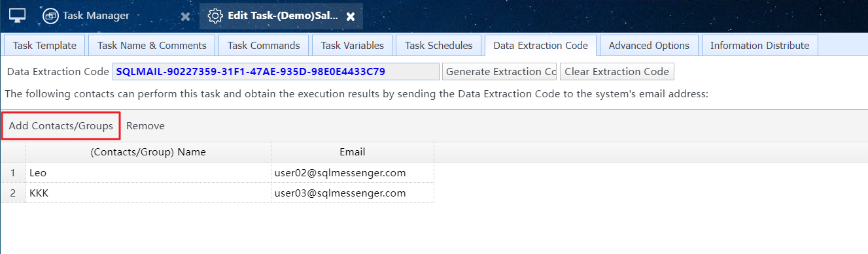The image size is (868, 254).
Task: Switch to the Task Manager window tab
Action: click(96, 16)
